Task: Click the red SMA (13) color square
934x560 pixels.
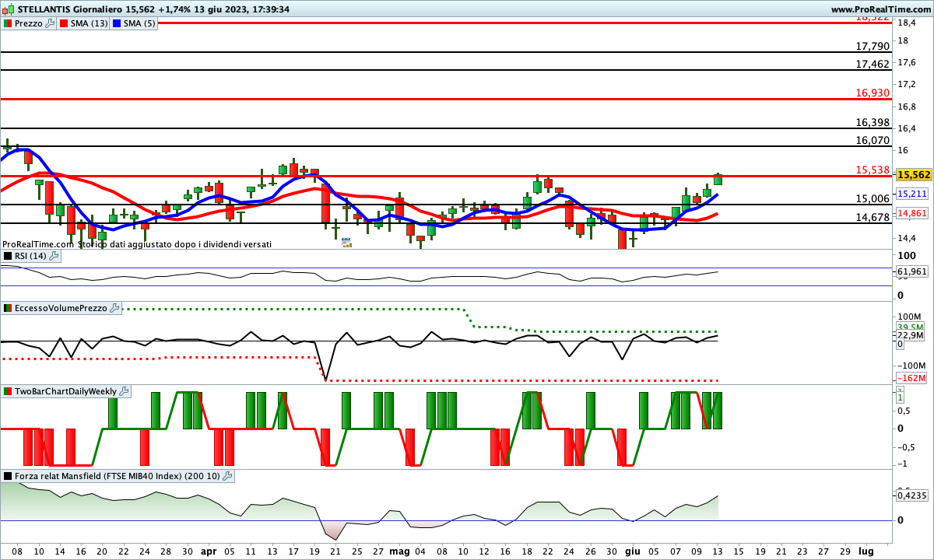Action: pos(64,23)
